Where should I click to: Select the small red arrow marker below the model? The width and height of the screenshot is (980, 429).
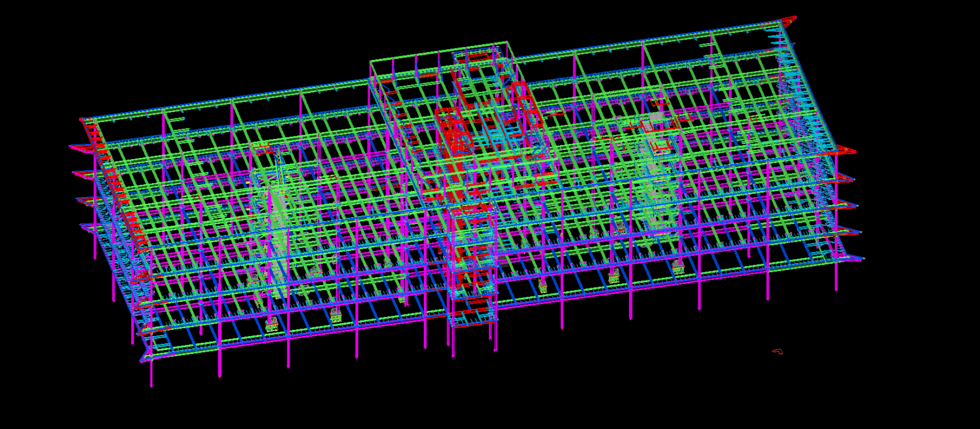(x=778, y=351)
